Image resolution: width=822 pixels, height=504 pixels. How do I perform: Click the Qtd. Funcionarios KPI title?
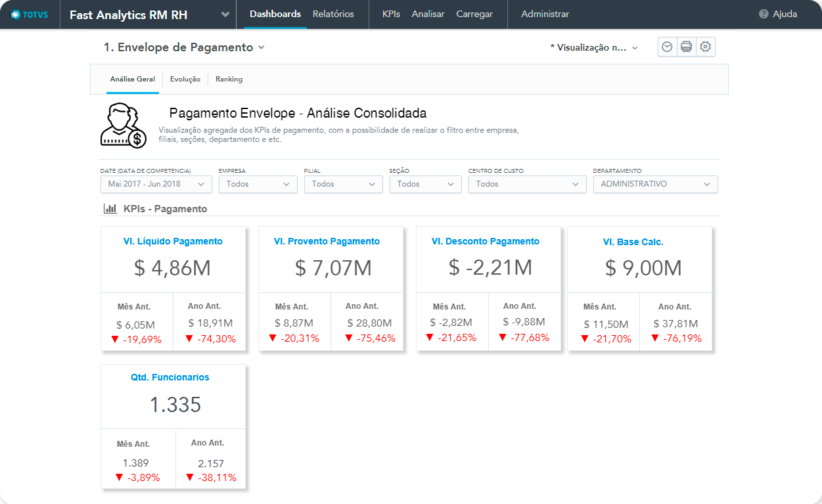pyautogui.click(x=170, y=377)
